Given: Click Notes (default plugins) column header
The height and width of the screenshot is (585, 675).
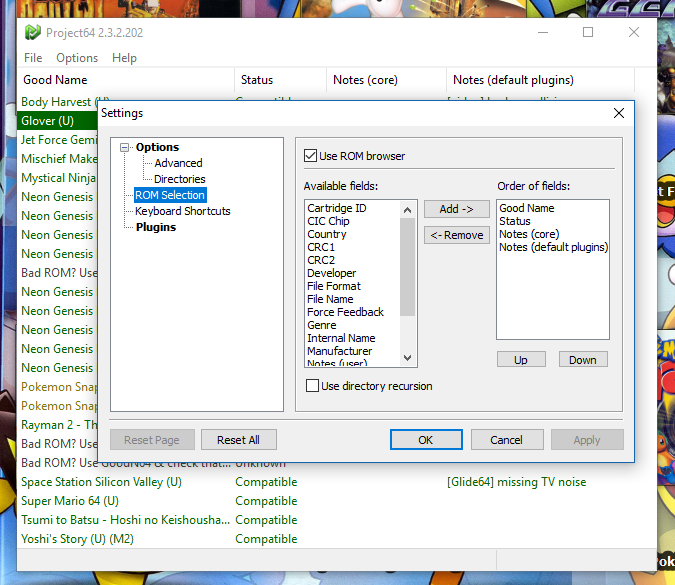Looking at the screenshot, I should coord(540,80).
